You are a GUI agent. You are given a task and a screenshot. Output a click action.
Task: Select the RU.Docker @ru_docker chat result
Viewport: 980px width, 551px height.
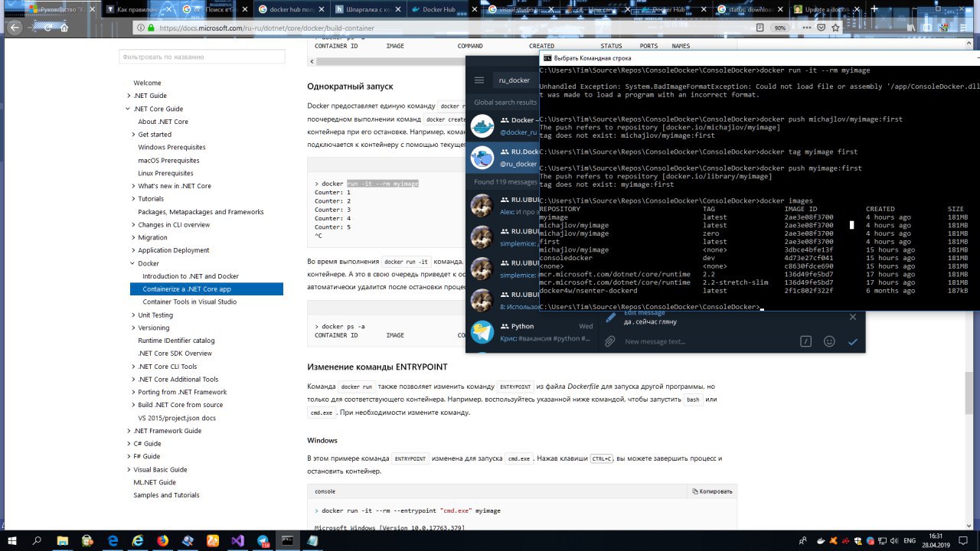coord(502,158)
